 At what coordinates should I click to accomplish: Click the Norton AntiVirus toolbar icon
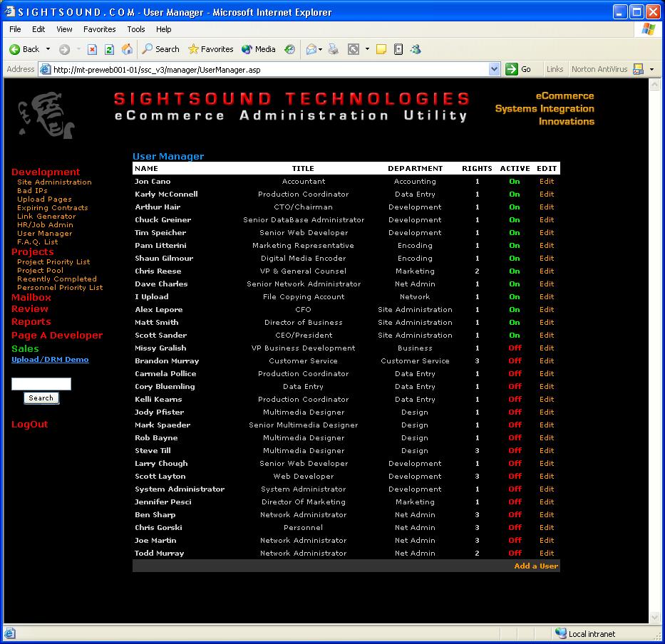tap(638, 69)
